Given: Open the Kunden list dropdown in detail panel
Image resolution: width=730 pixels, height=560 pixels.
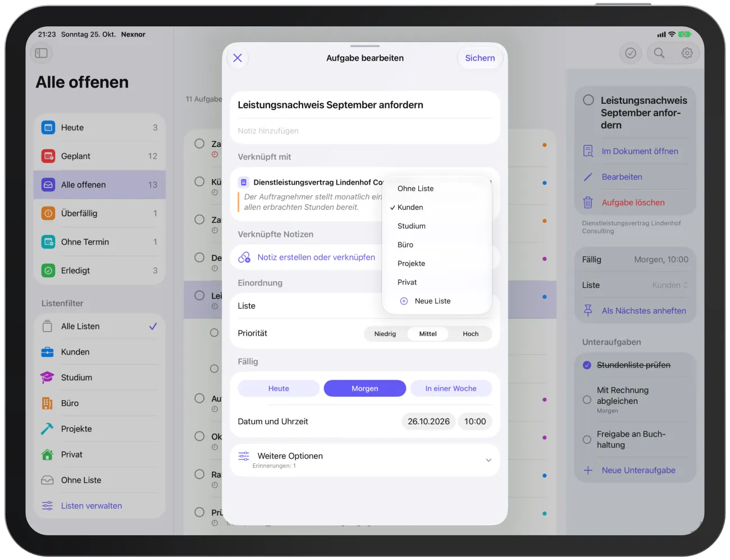Looking at the screenshot, I should coord(670,285).
